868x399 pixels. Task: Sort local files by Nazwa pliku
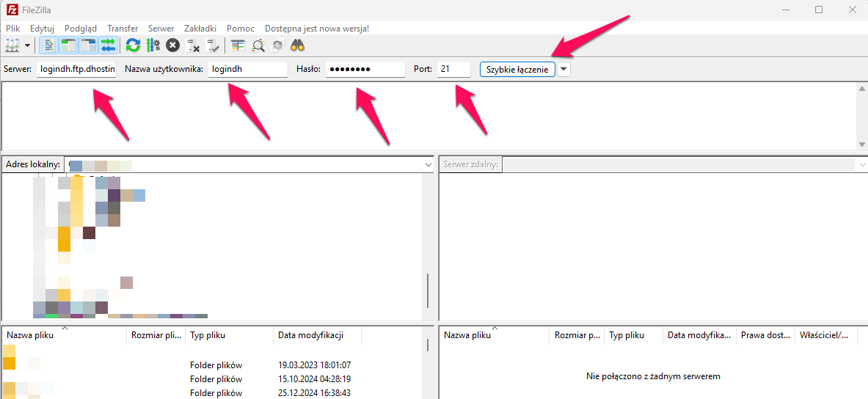click(65, 335)
